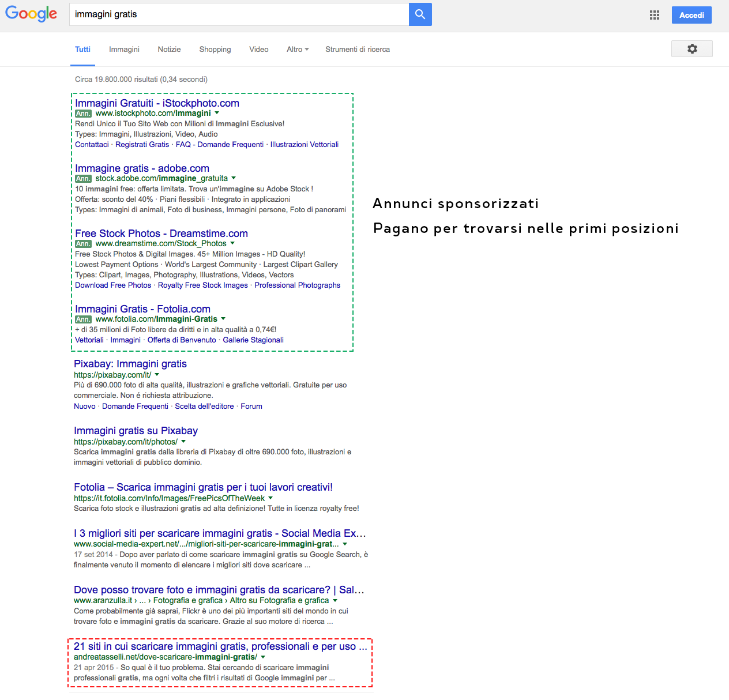729x700 pixels.
Task: Expand the Altro dropdown menu
Action: (x=298, y=50)
